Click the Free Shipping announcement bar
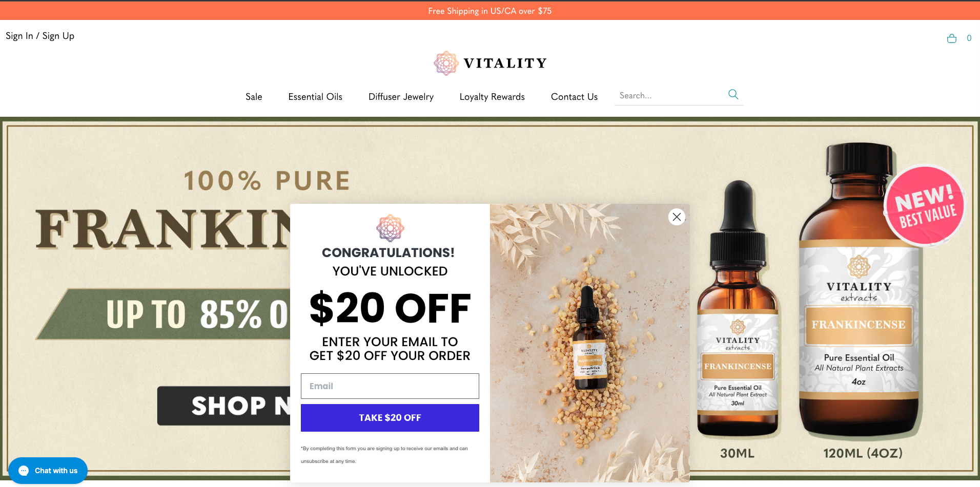Viewport: 980px width, 487px height. [490, 11]
